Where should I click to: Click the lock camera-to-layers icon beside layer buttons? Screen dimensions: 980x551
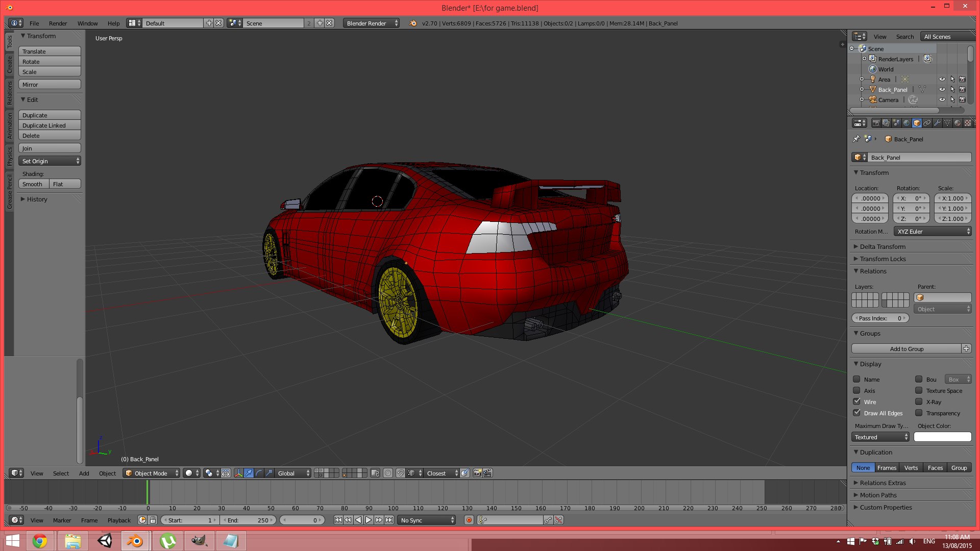(375, 473)
